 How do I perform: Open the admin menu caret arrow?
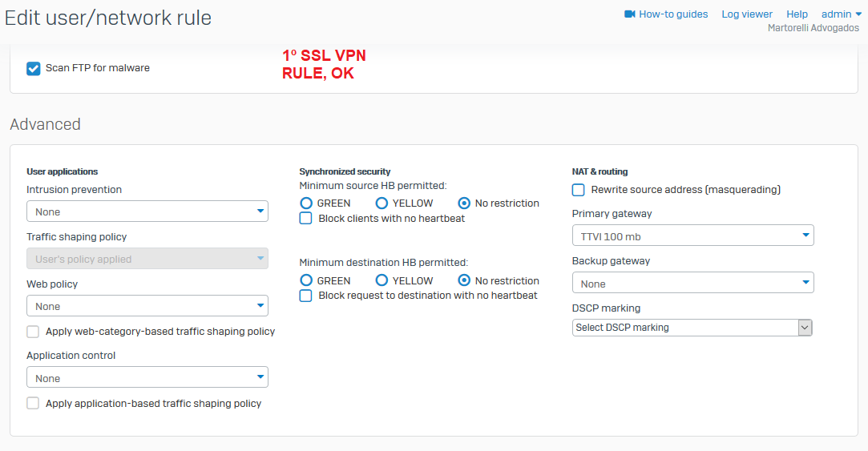click(858, 14)
